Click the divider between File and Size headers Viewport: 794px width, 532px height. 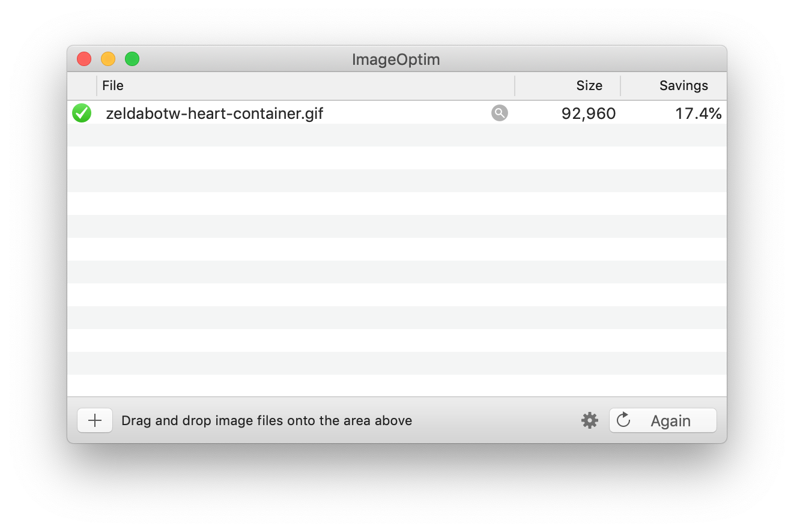[x=515, y=86]
